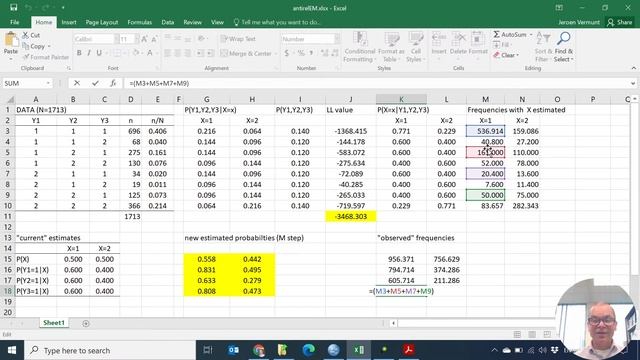Open the font name dropdown
Screen dimensions: 640x360
tap(117, 39)
